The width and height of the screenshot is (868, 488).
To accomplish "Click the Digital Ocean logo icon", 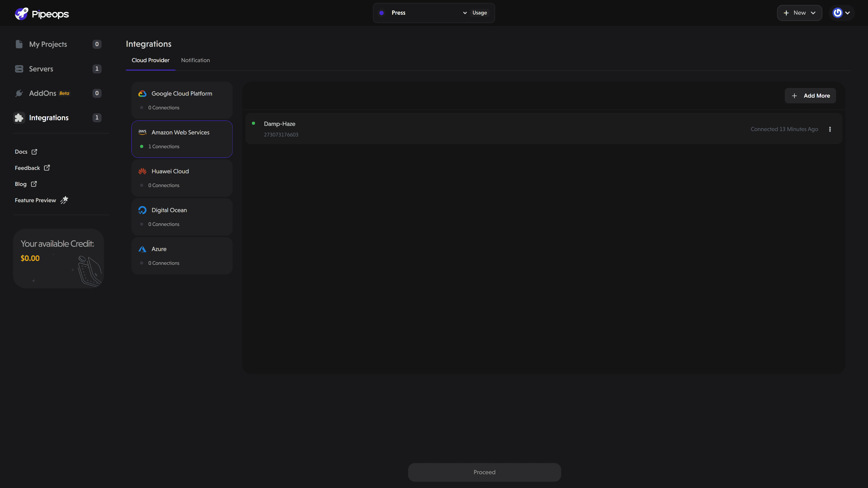I will point(142,210).
